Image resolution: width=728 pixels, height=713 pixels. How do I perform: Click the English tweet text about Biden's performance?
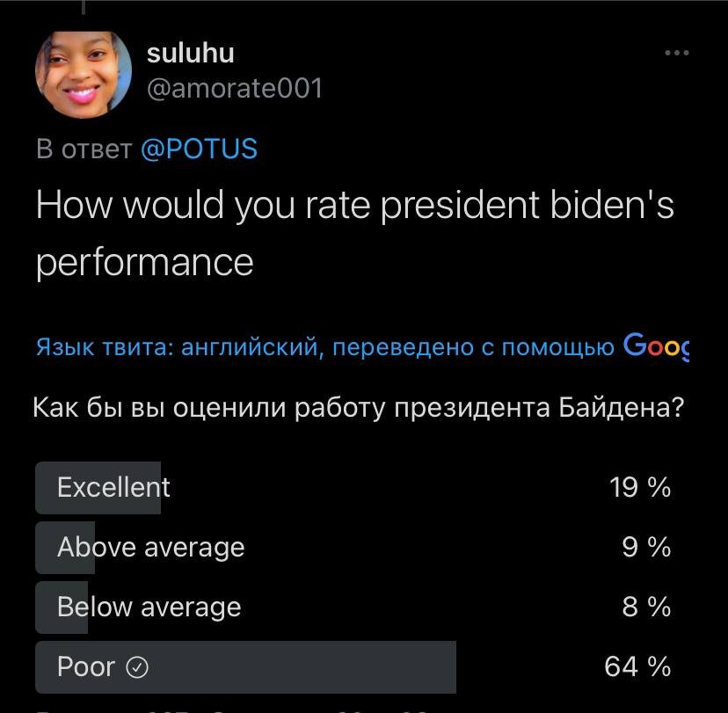pyautogui.click(x=354, y=234)
